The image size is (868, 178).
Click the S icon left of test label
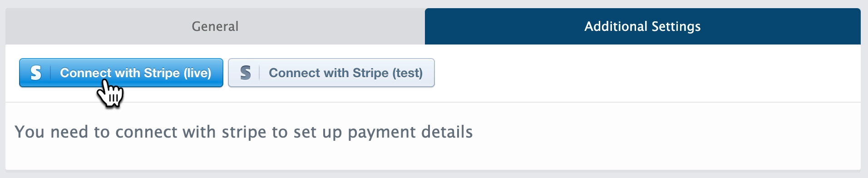pos(245,73)
